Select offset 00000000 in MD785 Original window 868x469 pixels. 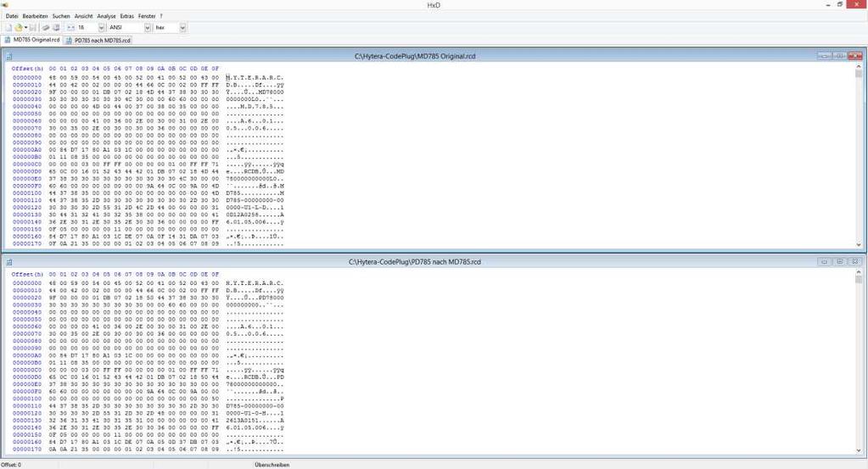click(27, 78)
